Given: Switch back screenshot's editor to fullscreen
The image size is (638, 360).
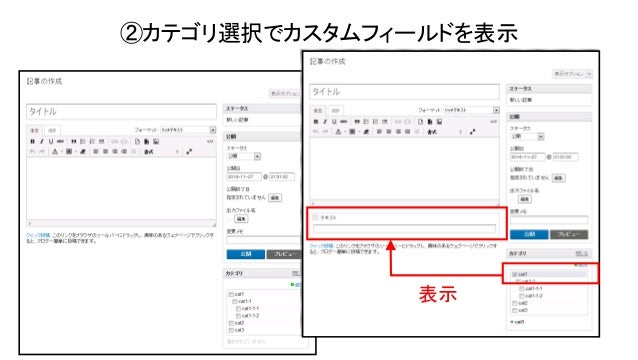Looking at the screenshot, I should [189, 152].
